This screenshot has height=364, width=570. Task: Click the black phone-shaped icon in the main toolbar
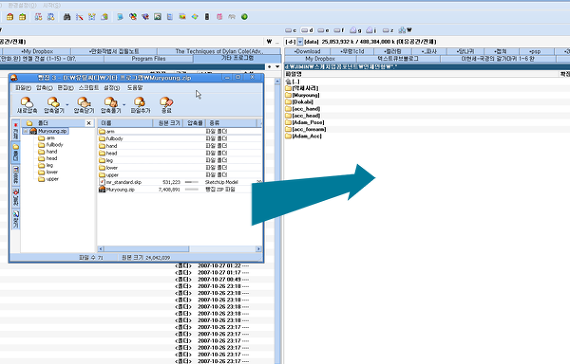point(207,17)
